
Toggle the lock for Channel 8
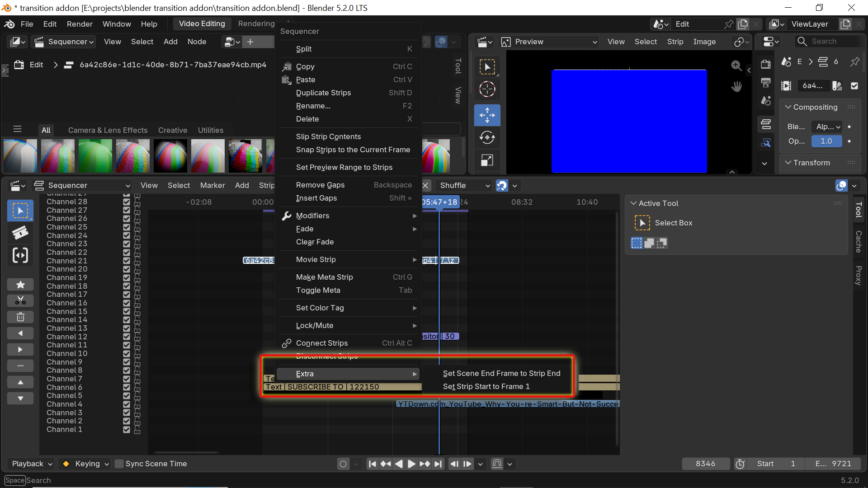pos(137,371)
